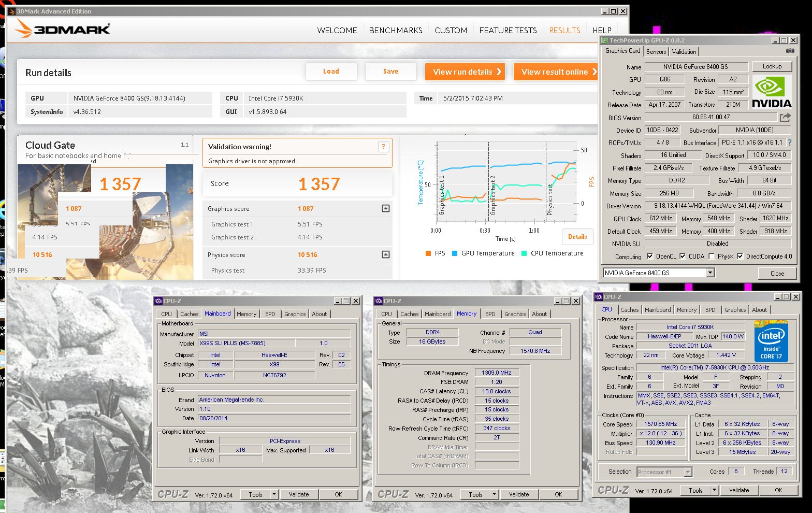The height and width of the screenshot is (513, 812).
Task: Click the Graphics test 1 result row
Action: 297,224
